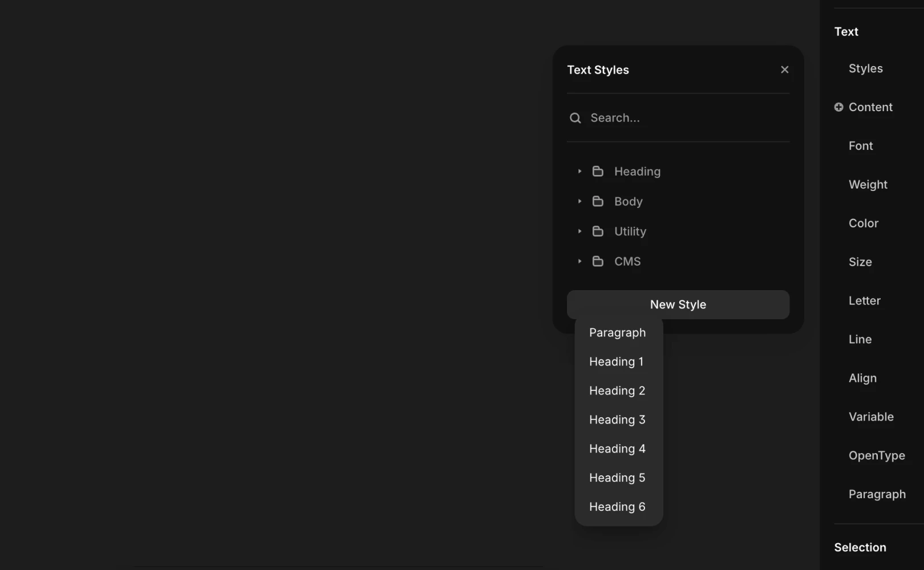924x570 pixels.
Task: Choose Heading 5 from the menu
Action: pyautogui.click(x=619, y=478)
